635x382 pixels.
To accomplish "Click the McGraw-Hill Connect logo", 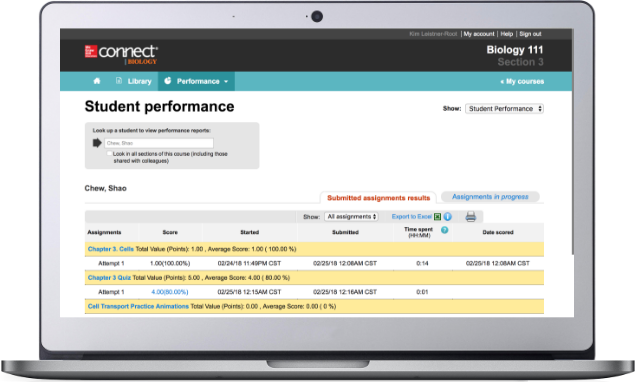I will [121, 55].
